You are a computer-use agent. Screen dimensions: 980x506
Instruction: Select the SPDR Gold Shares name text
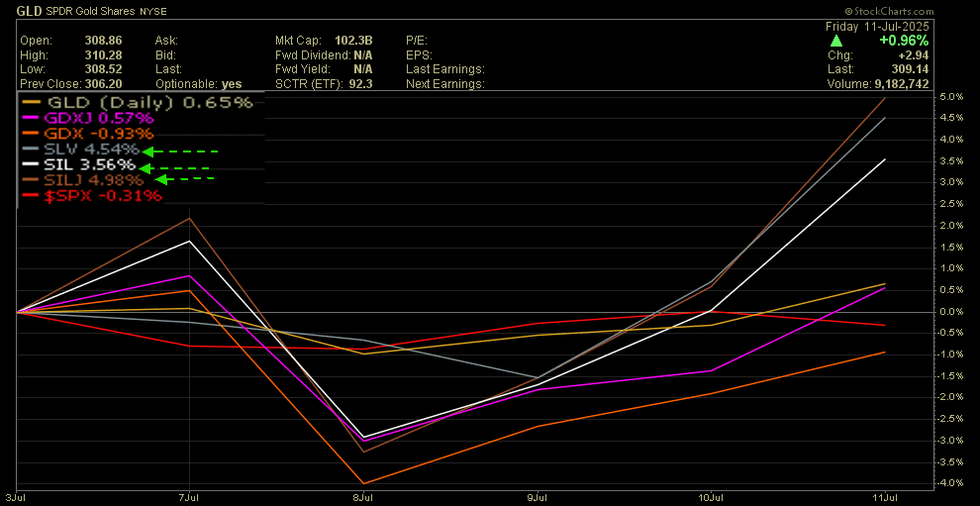click(92, 11)
